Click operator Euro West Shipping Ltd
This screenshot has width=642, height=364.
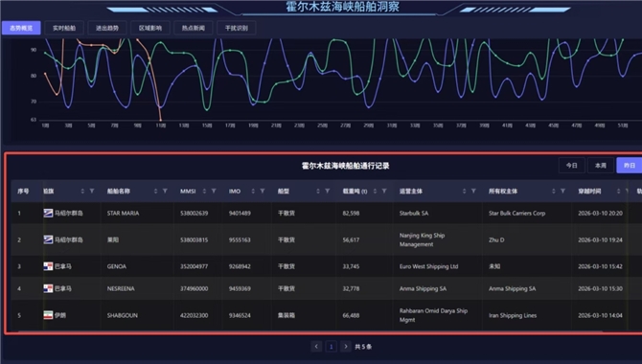coord(428,266)
